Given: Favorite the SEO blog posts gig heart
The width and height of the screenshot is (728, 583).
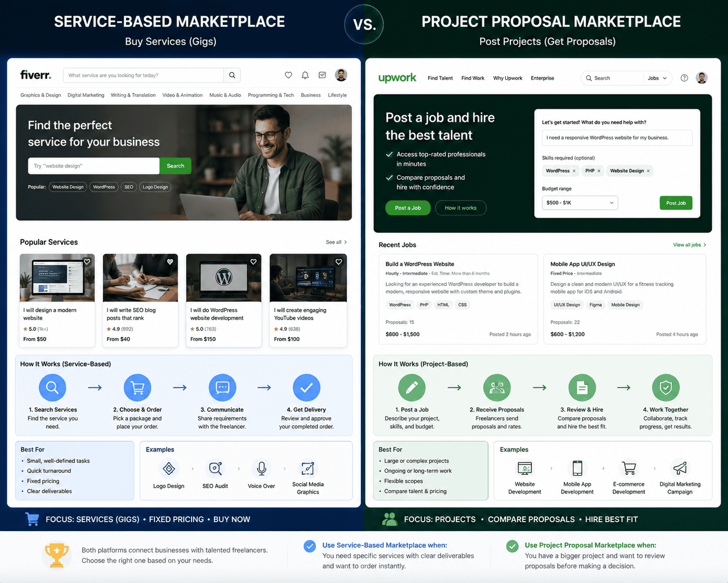Looking at the screenshot, I should pyautogui.click(x=170, y=262).
